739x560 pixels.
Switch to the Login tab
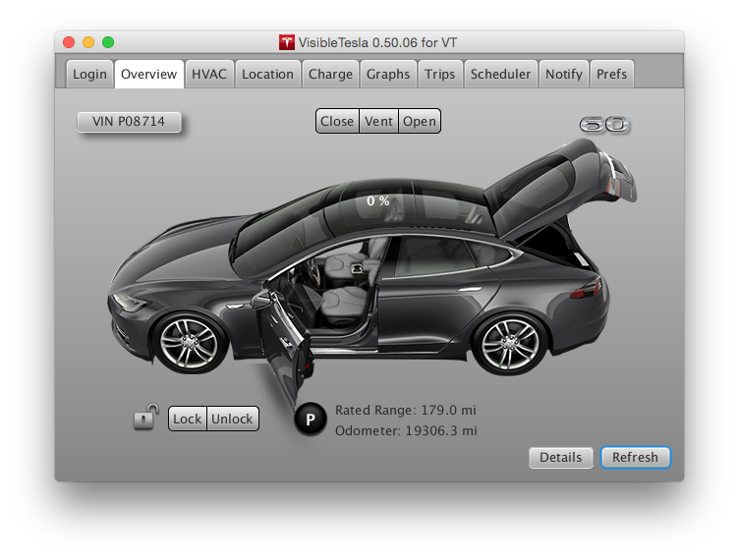tap(89, 74)
